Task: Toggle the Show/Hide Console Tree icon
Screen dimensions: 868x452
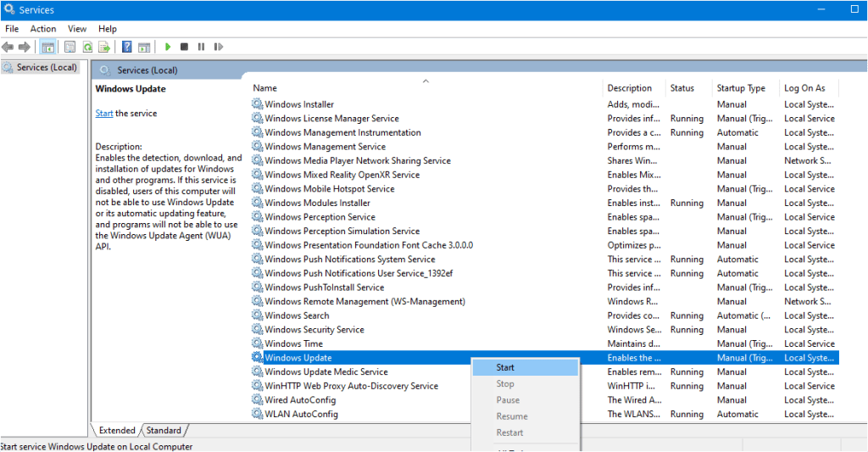Action: click(x=48, y=47)
